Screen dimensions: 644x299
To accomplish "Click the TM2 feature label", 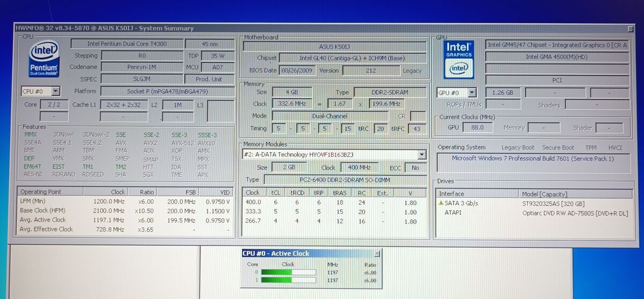I will tap(121, 167).
